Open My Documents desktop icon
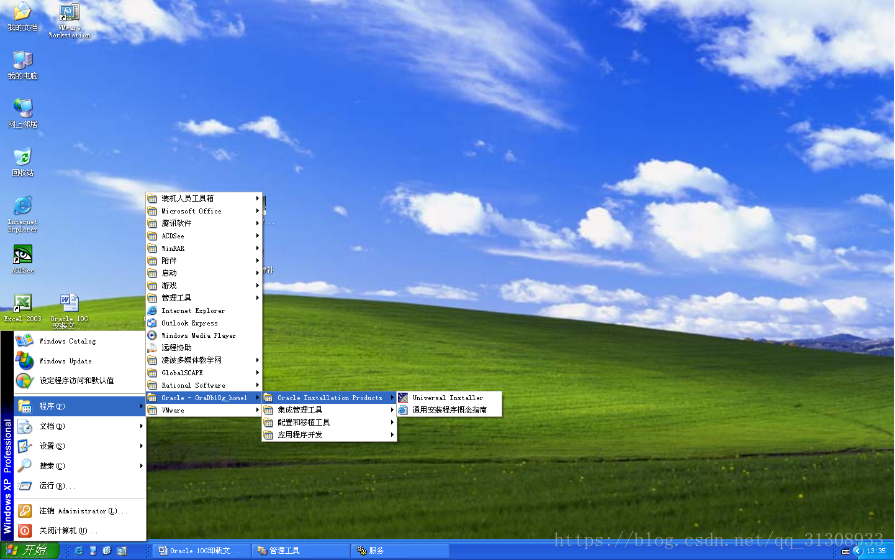 (x=22, y=17)
